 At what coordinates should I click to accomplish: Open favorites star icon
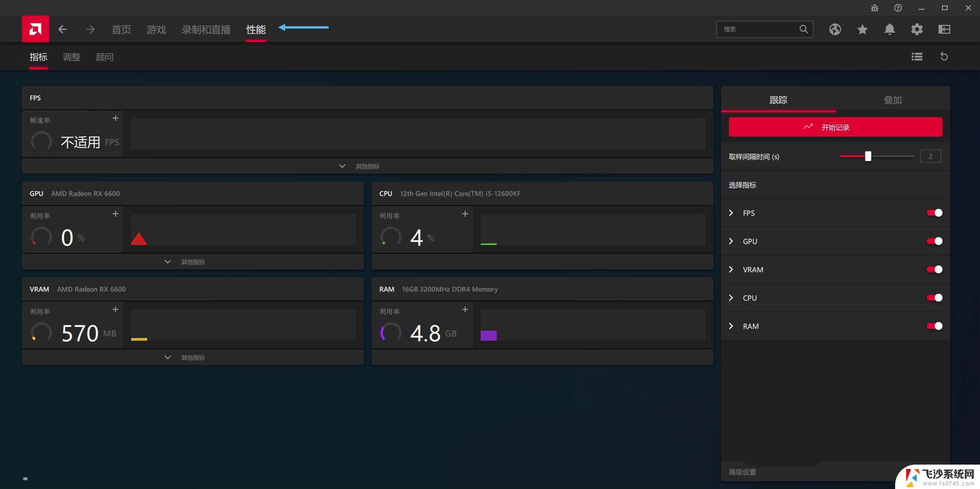[x=862, y=29]
